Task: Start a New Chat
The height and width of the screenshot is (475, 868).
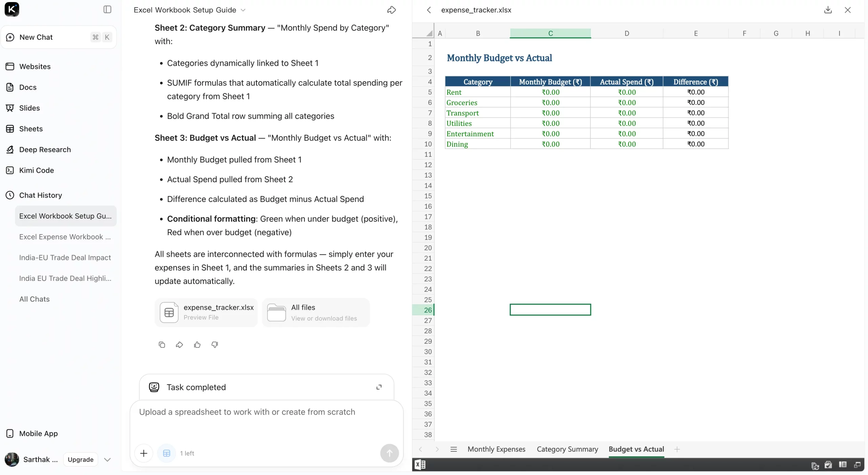Action: point(36,37)
